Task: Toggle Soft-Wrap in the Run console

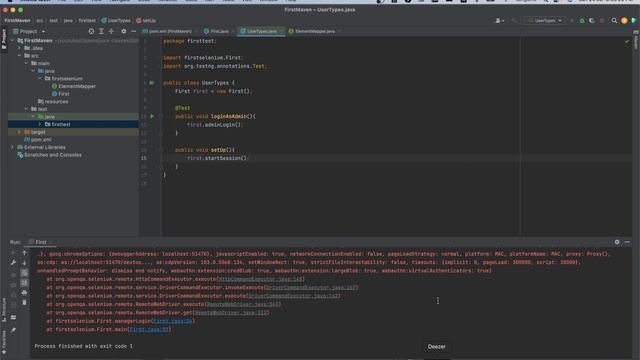Action: (x=24, y=273)
